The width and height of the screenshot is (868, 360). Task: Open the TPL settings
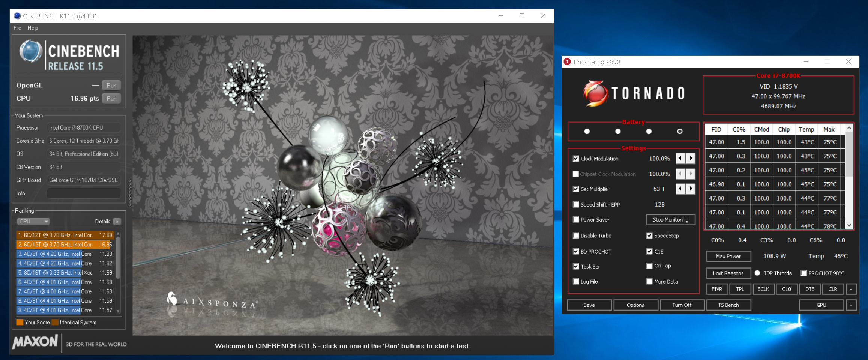(x=740, y=289)
